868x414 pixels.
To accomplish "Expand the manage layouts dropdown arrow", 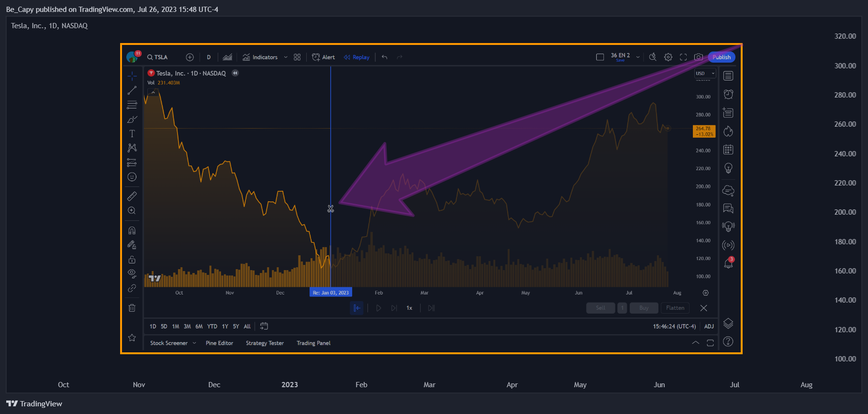I will [x=638, y=57].
